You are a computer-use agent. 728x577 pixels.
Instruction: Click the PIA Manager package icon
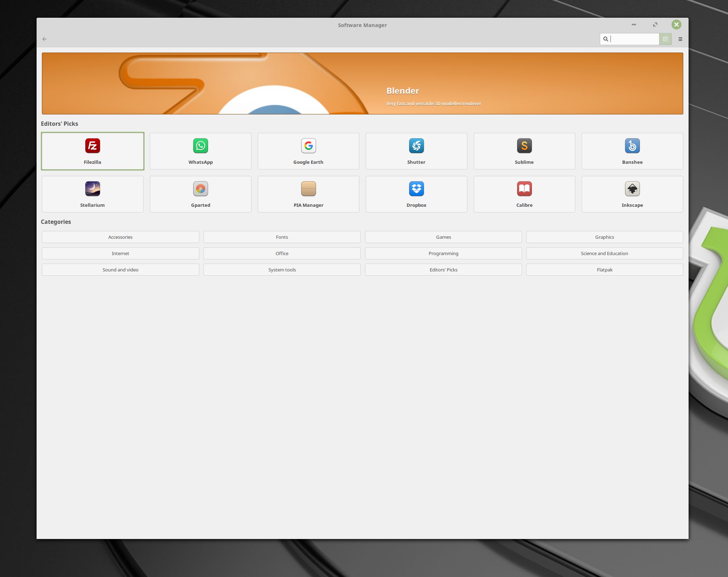[x=308, y=189]
